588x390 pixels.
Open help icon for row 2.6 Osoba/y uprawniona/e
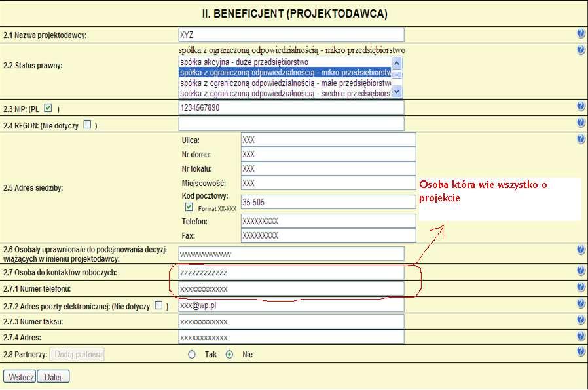[581, 250]
